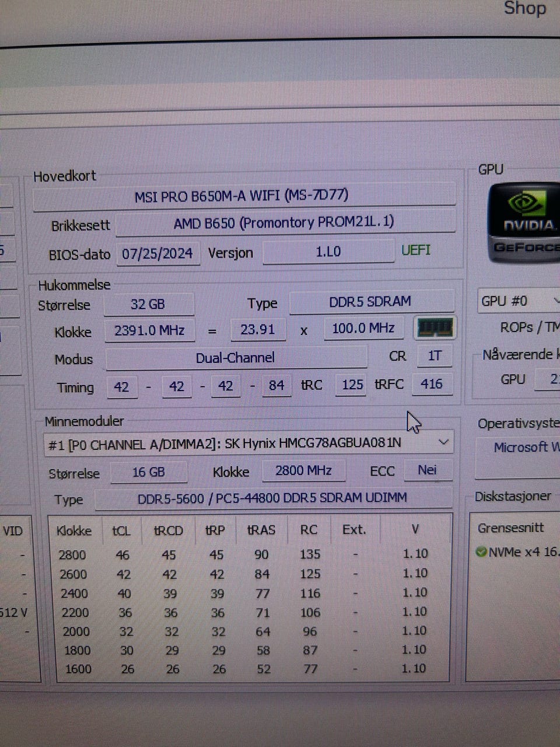Click the ECC value Nei
The width and height of the screenshot is (560, 747).
[427, 470]
